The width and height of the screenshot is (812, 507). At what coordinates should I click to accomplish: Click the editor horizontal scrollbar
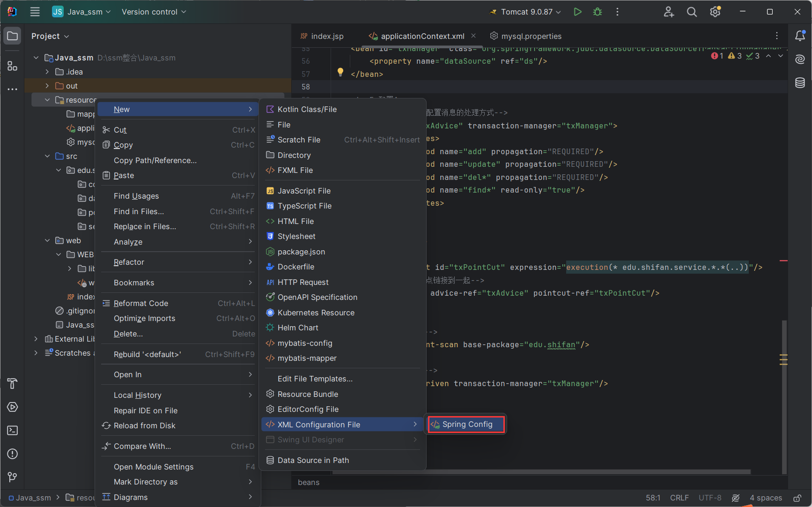click(x=539, y=472)
